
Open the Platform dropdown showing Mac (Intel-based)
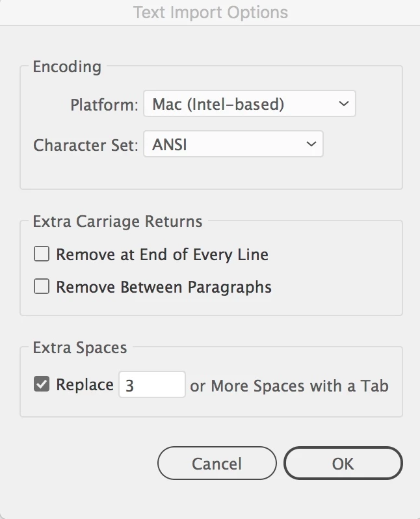pyautogui.click(x=250, y=103)
